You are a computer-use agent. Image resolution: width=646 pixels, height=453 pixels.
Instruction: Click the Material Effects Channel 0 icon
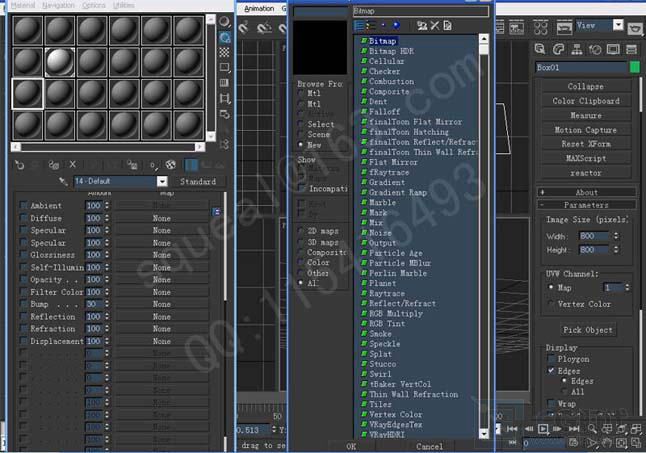pyautogui.click(x=153, y=165)
